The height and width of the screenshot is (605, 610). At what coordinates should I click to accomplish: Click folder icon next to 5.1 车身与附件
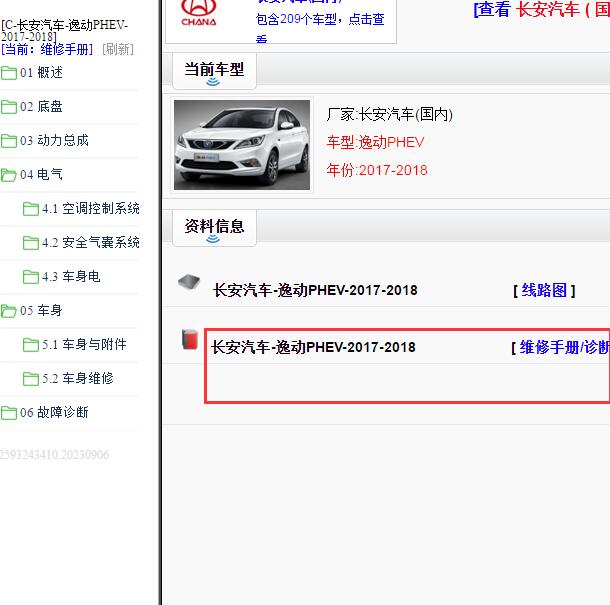pos(31,344)
